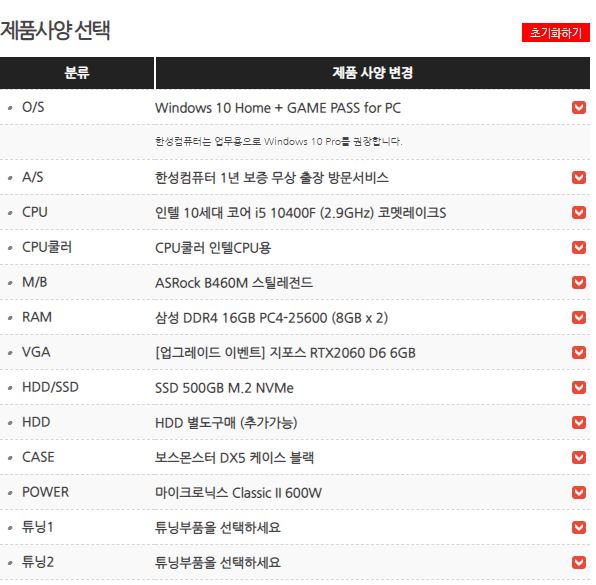
Task: Select CPU쿨러 인텔CPU용 option text
Action: (x=213, y=248)
